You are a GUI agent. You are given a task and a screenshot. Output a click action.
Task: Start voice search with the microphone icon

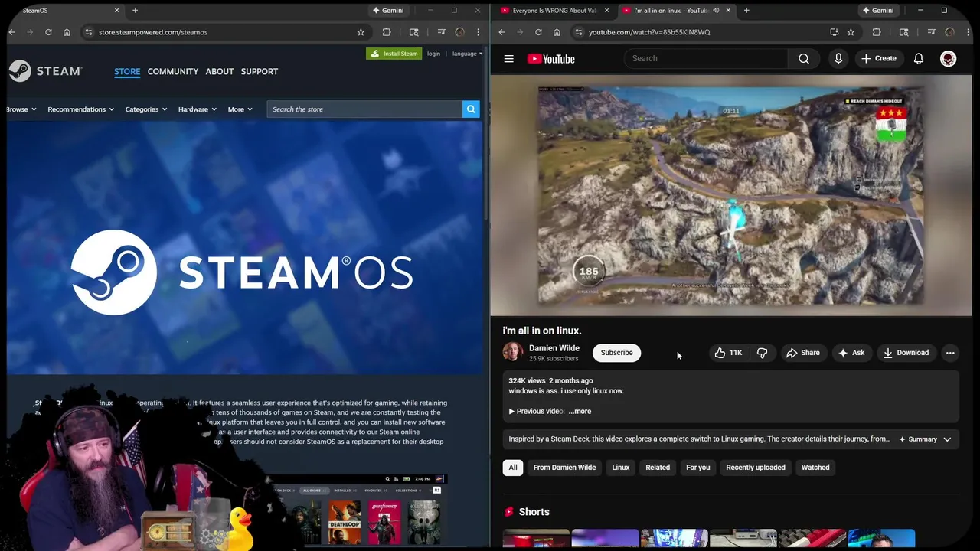click(838, 58)
